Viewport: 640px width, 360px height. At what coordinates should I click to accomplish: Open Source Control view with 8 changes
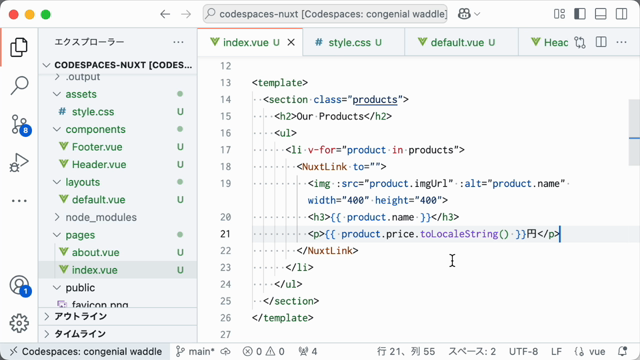tap(19, 124)
